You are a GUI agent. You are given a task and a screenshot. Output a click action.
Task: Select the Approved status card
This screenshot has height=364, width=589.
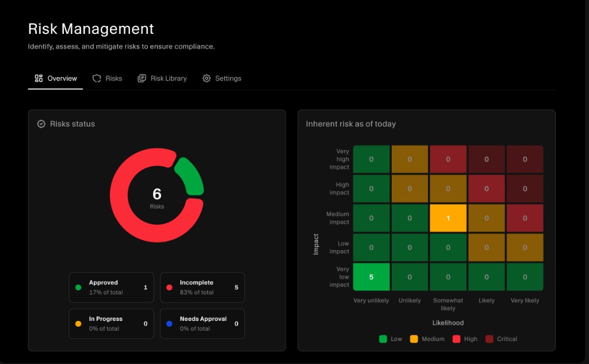pos(112,288)
